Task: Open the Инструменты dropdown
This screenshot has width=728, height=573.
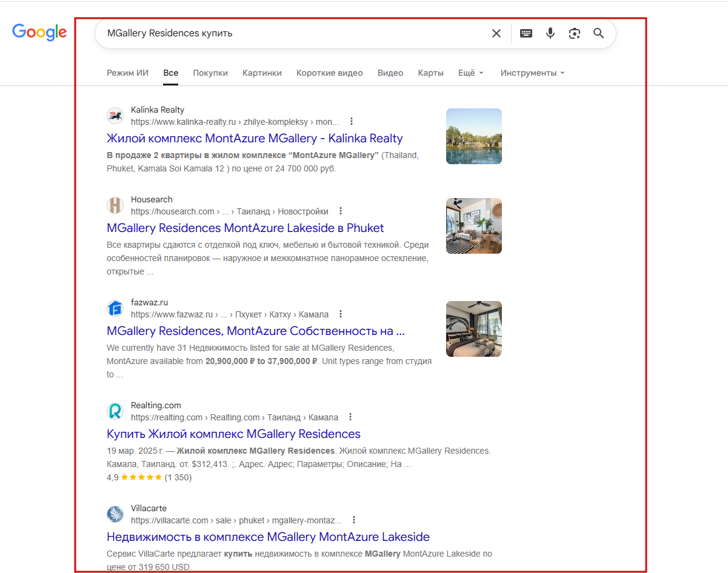Action: (x=532, y=73)
